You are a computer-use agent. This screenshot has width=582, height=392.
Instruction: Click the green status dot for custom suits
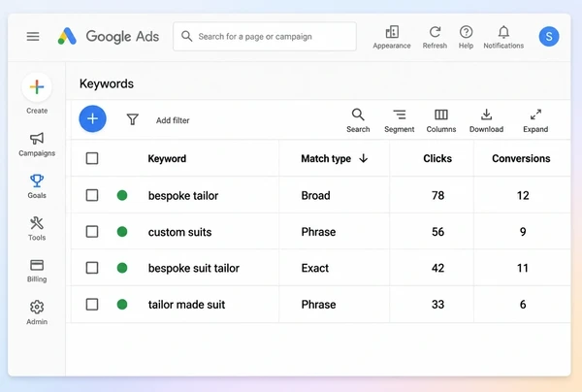coord(122,232)
